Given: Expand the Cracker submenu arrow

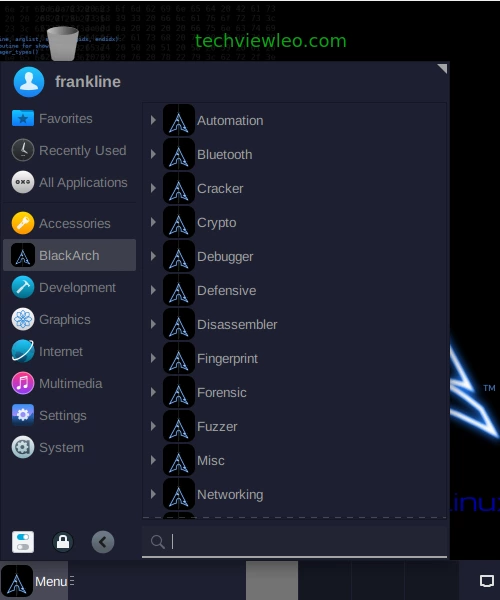Looking at the screenshot, I should [153, 188].
